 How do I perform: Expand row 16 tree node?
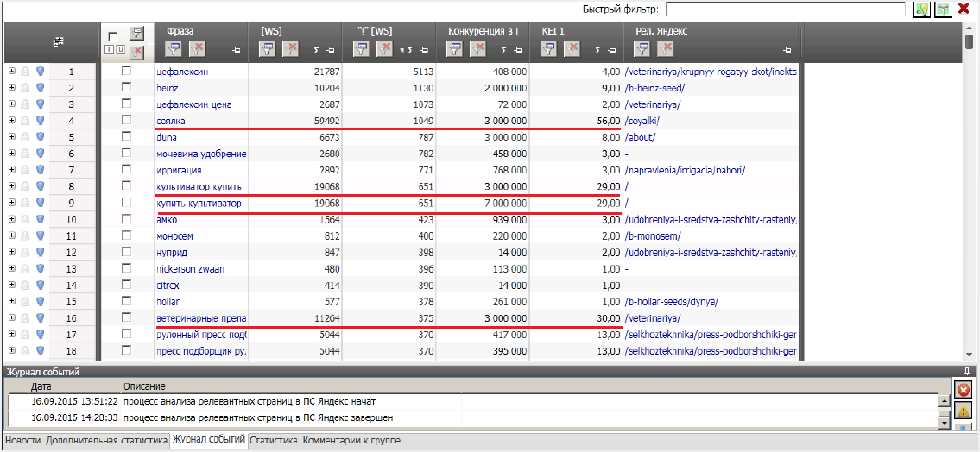click(11, 317)
